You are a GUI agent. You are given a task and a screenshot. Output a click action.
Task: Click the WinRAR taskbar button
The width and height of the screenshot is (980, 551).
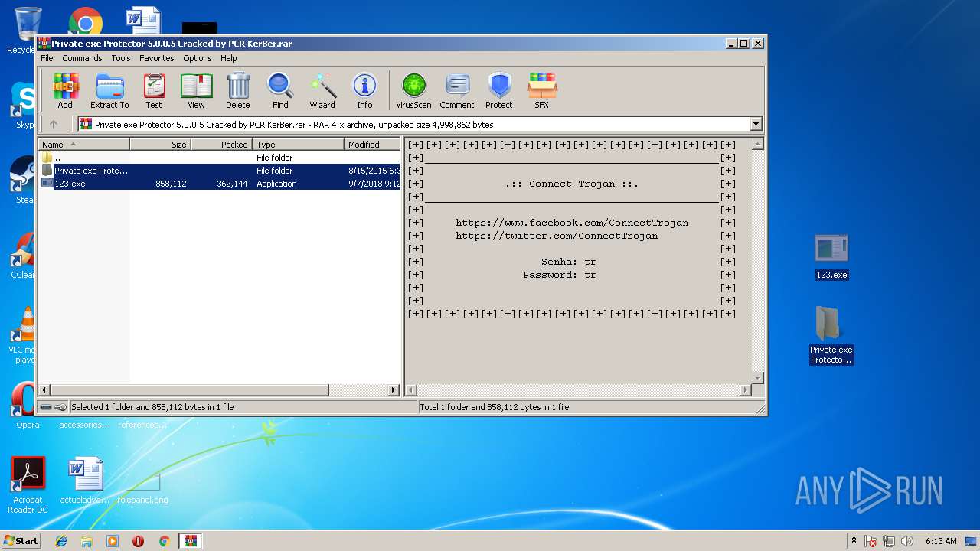[x=190, y=541]
